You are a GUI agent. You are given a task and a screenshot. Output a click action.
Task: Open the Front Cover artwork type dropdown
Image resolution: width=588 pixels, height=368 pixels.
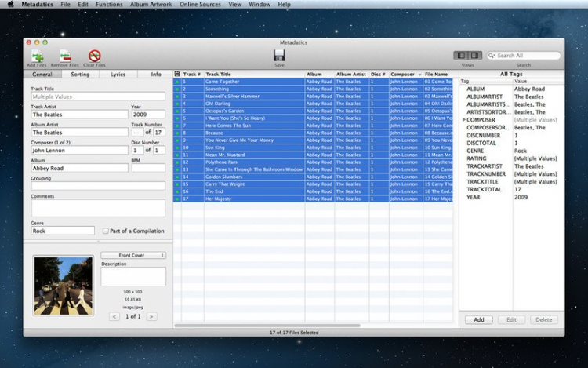(x=132, y=255)
